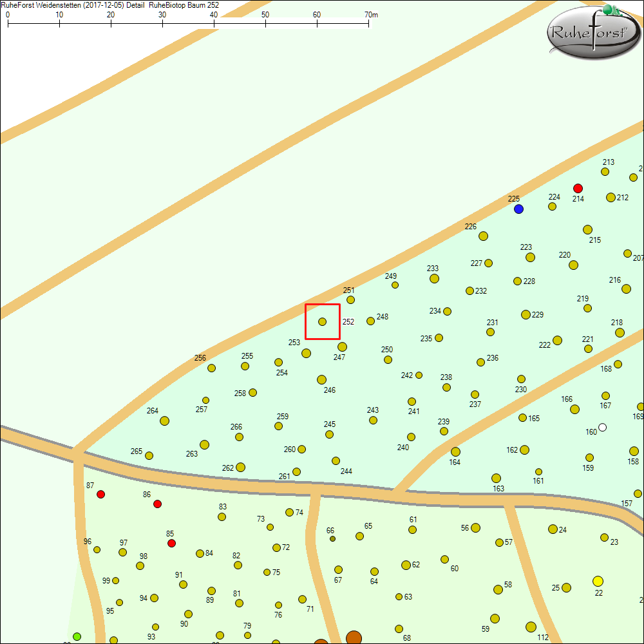
Task: Select the small dark marker of tree 66
Action: pyautogui.click(x=332, y=539)
